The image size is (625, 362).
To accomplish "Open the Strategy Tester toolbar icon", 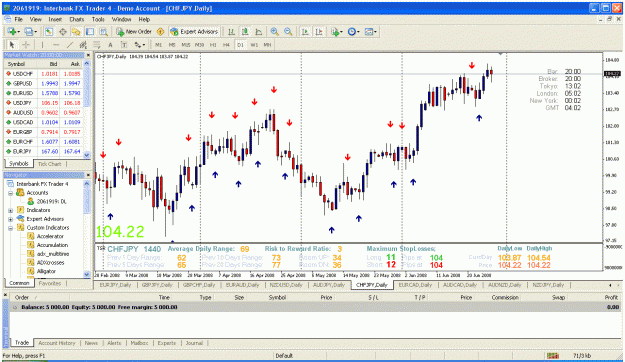I will (x=104, y=31).
